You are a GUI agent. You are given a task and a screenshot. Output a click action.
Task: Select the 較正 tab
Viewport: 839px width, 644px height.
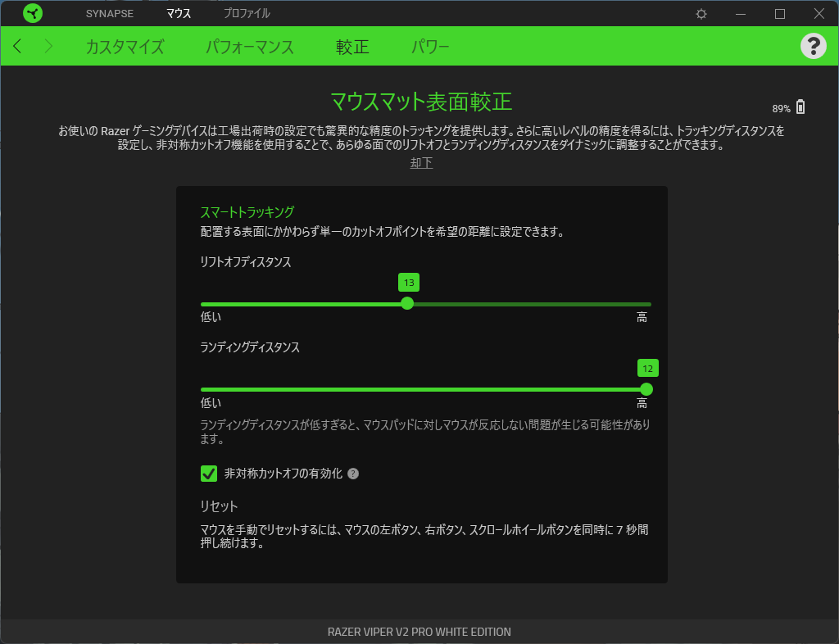[352, 47]
